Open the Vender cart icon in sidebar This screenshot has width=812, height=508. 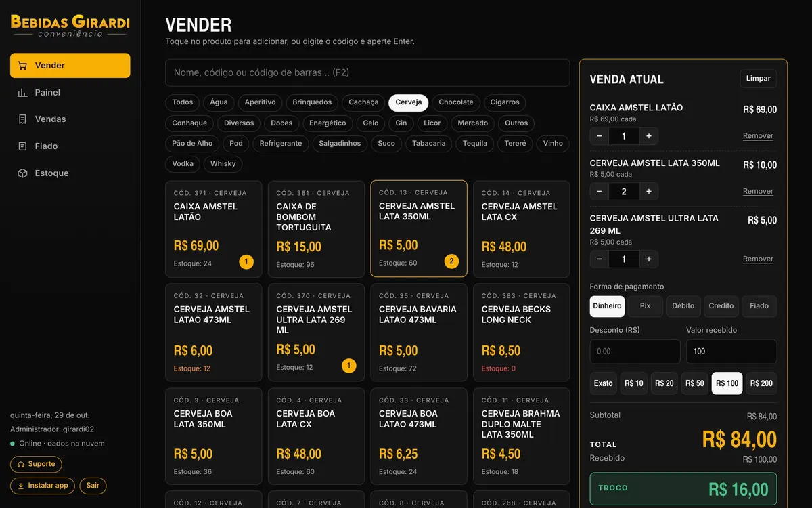[22, 66]
